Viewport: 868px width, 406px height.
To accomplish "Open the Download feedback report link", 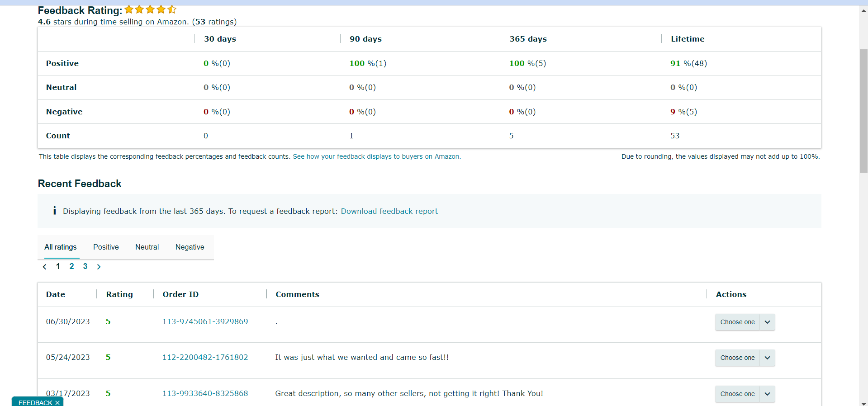I will [389, 211].
